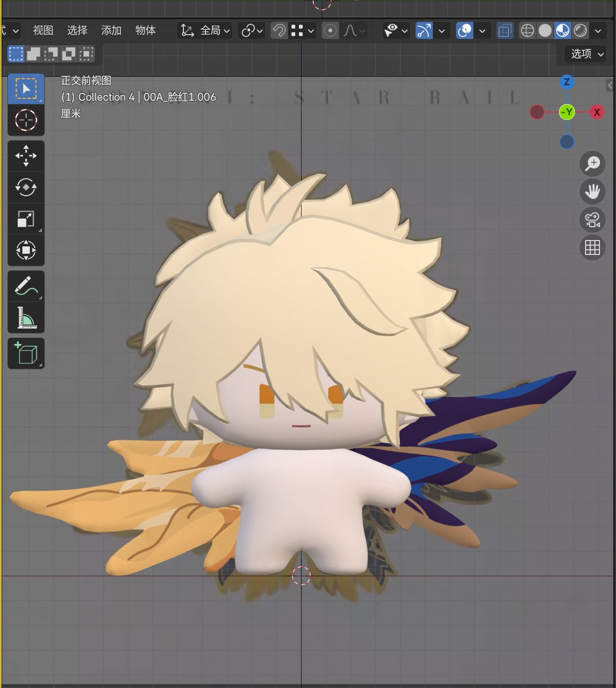Screen dimensions: 616x688
Task: Open the pivot point dropdown
Action: coord(252,30)
